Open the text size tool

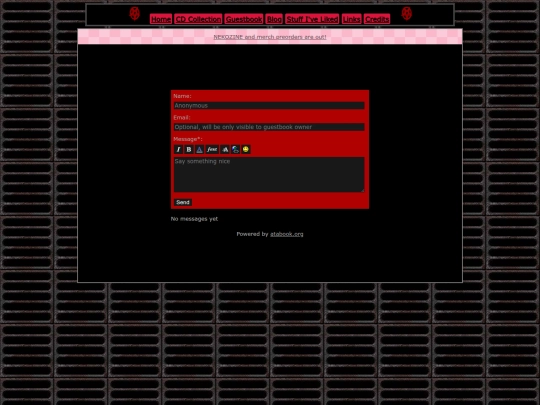(x=225, y=149)
